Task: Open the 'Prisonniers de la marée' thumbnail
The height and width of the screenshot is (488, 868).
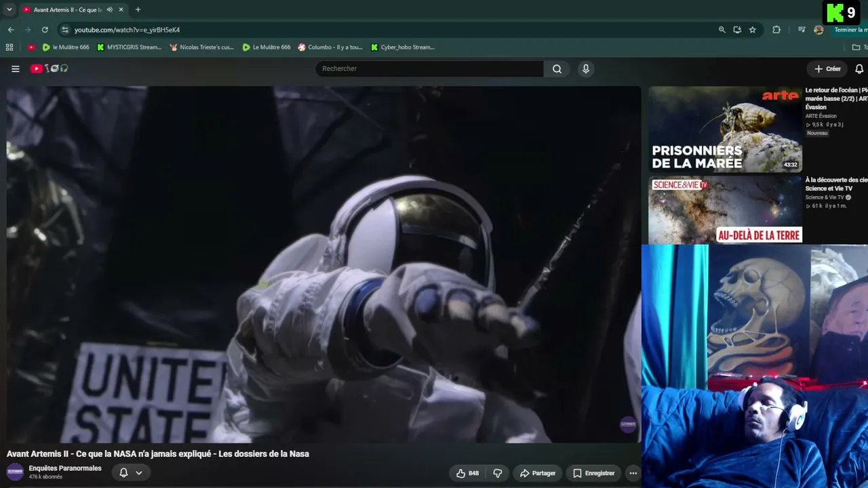Action: (x=725, y=129)
